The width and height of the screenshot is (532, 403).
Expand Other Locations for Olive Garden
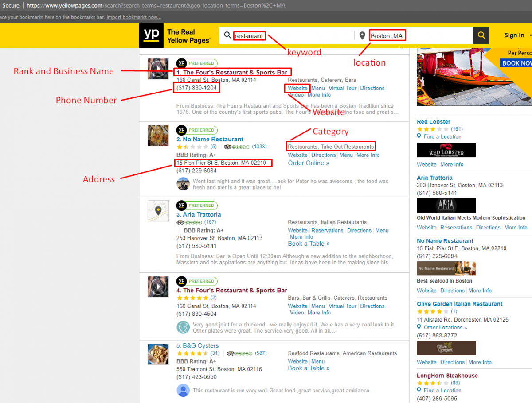point(444,327)
